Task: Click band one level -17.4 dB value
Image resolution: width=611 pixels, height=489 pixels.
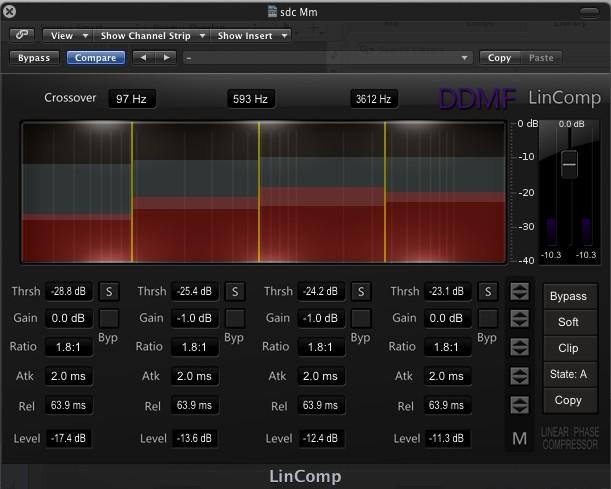Action: [x=69, y=438]
